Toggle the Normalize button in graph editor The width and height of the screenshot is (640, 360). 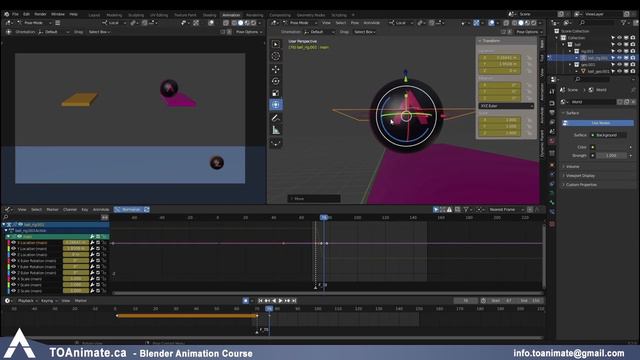[x=128, y=209]
